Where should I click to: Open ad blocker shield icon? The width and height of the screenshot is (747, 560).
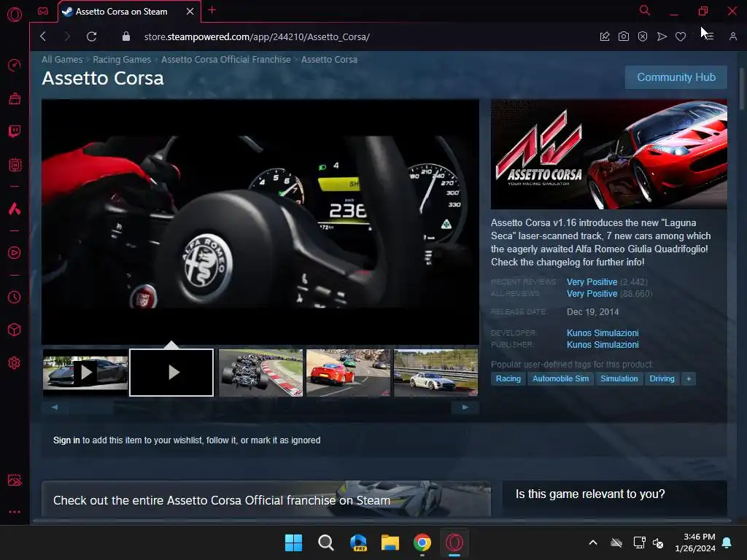(x=643, y=36)
